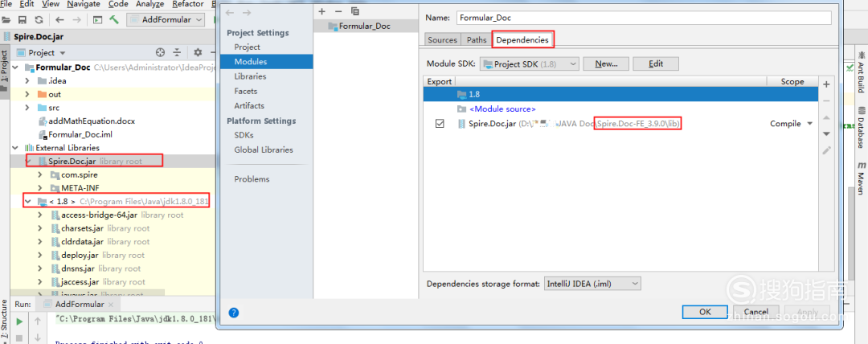Collapse the External Libraries node
This screenshot has height=344, width=868.
coord(15,148)
